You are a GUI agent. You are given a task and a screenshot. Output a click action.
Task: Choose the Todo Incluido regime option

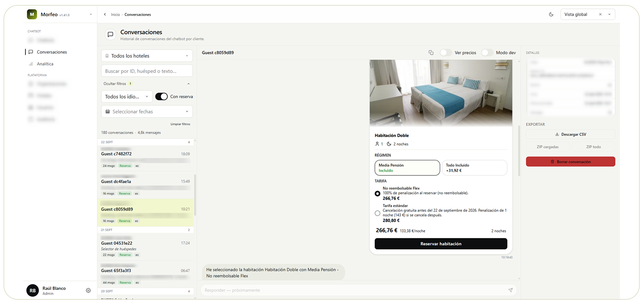tap(474, 168)
